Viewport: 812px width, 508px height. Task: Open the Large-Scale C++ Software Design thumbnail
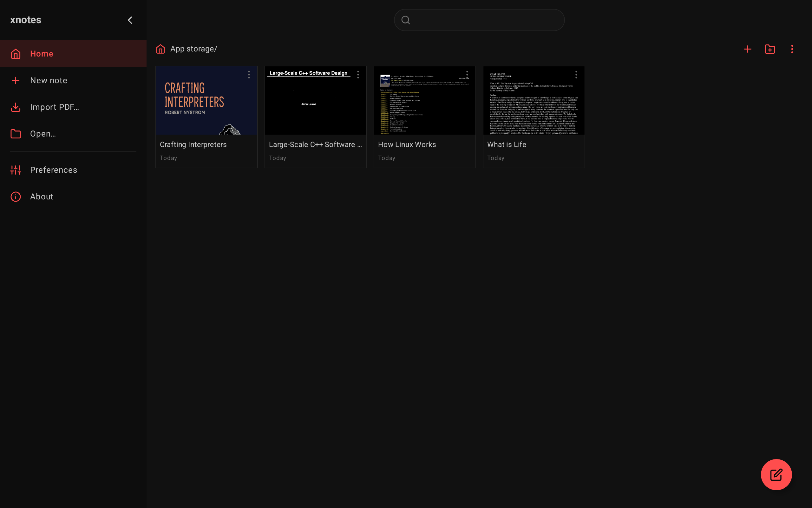point(316,100)
